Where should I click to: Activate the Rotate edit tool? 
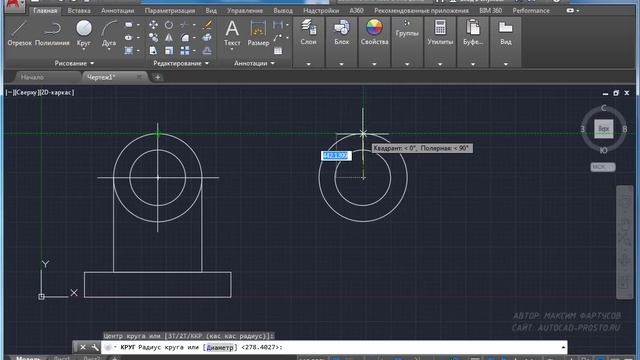click(169, 25)
